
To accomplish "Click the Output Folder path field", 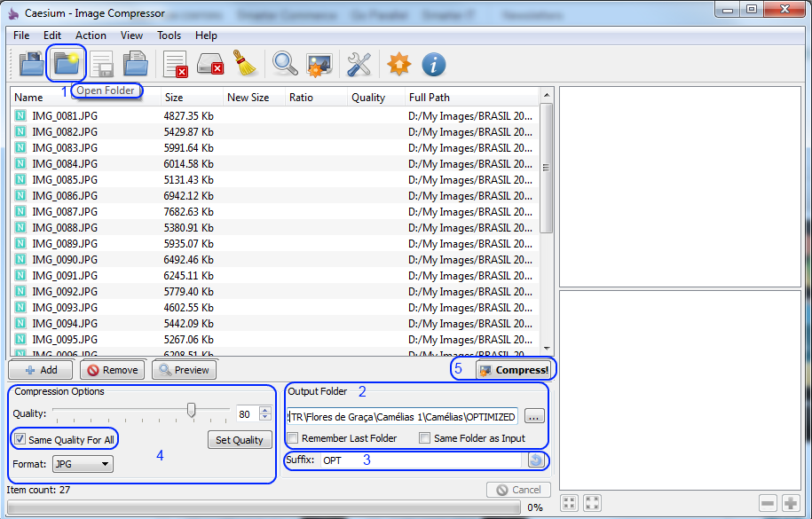I will pyautogui.click(x=402, y=416).
